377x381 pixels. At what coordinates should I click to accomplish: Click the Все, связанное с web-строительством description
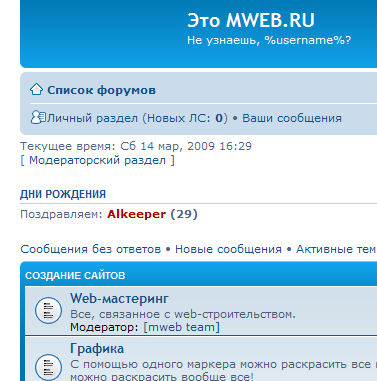(183, 314)
